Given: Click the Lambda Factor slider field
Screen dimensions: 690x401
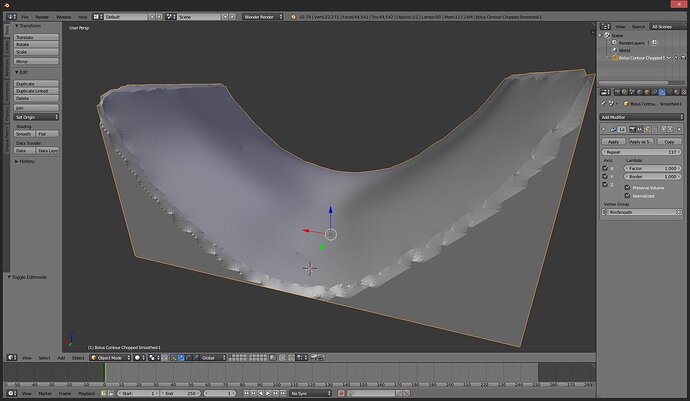Looking at the screenshot, I should coord(653,168).
